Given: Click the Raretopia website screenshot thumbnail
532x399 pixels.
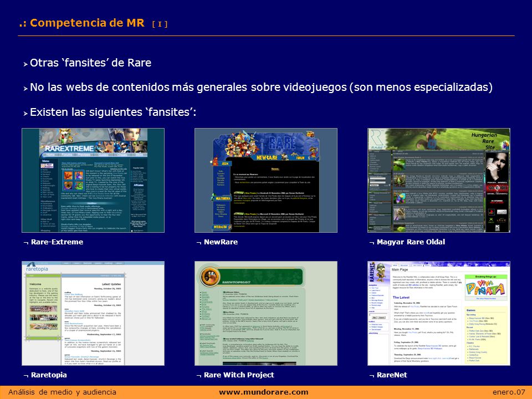Looking at the screenshot, I should [93, 313].
